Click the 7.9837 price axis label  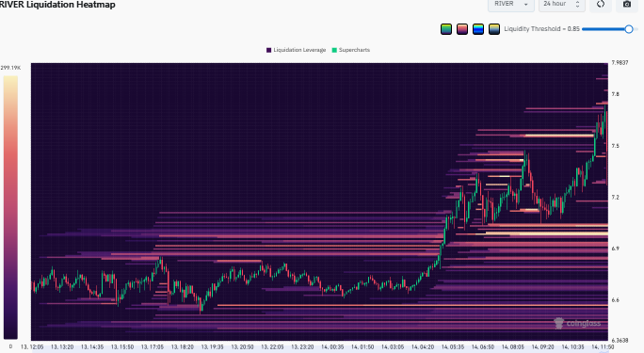click(620, 63)
